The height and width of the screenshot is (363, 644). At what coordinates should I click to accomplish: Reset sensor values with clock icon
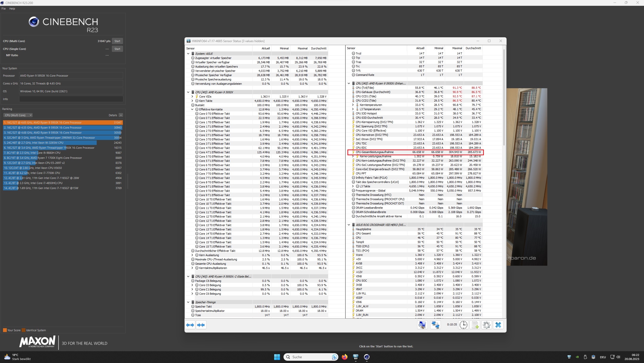tap(463, 325)
